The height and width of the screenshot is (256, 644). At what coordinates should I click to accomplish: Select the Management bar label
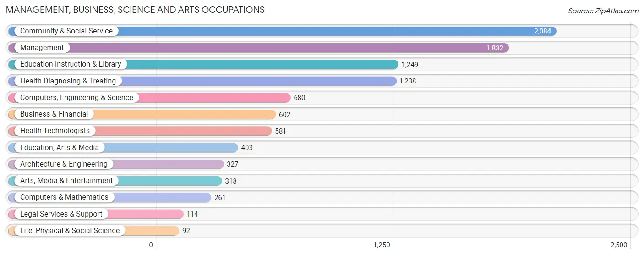point(42,48)
